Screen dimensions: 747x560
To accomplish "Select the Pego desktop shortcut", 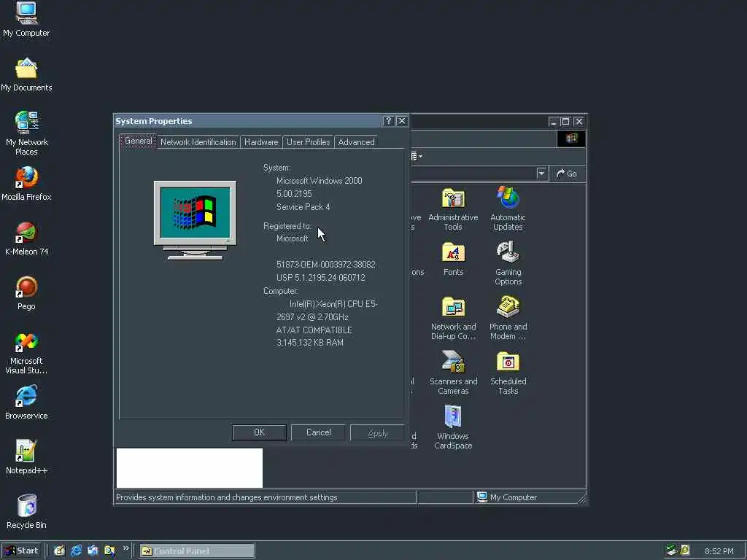I will pos(27,293).
